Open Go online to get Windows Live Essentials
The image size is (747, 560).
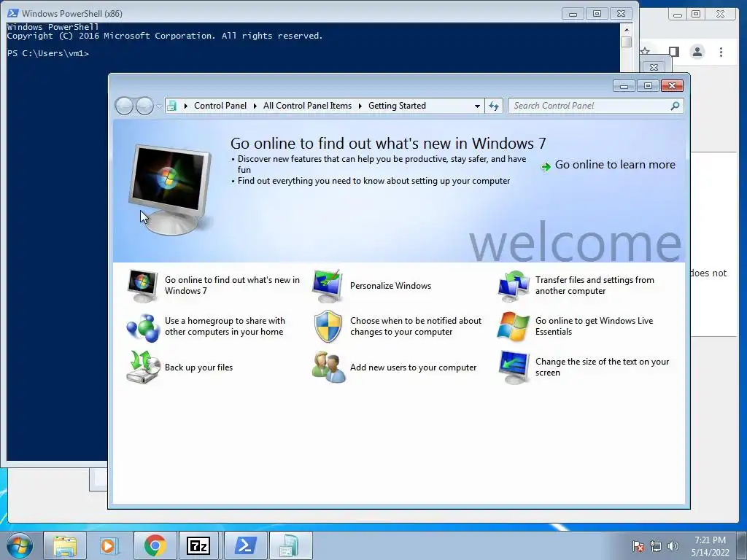tap(594, 326)
